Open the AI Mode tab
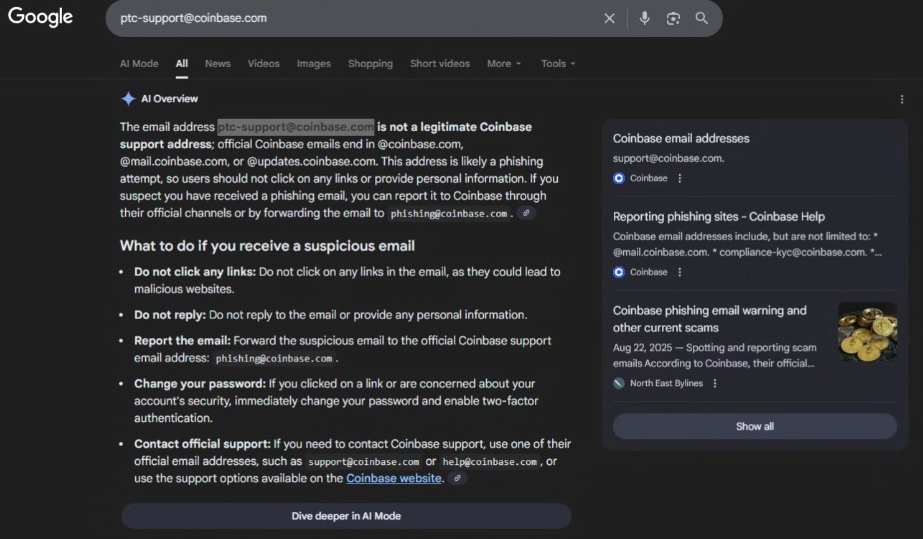The height and width of the screenshot is (539, 923). click(x=139, y=64)
